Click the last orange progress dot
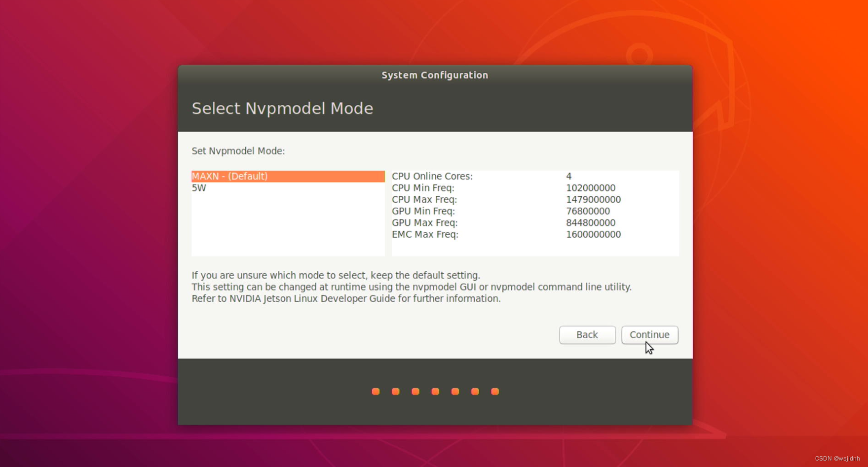 click(x=494, y=391)
